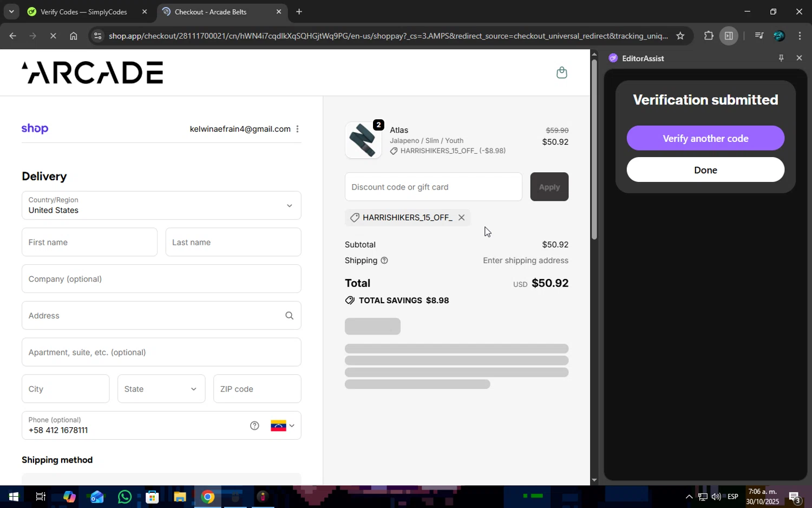Viewport: 812px width, 508px height.
Task: Open Outlook from the taskbar
Action: pos(97,497)
